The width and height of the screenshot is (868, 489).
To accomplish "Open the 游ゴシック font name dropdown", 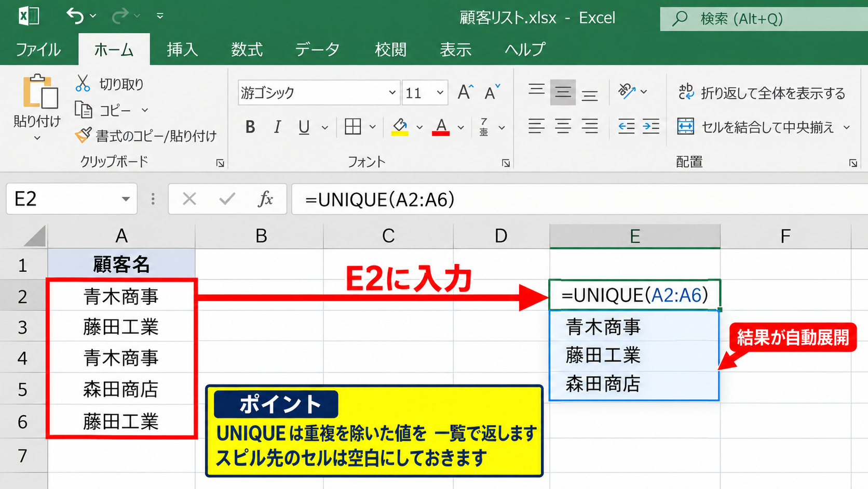I will 392,92.
